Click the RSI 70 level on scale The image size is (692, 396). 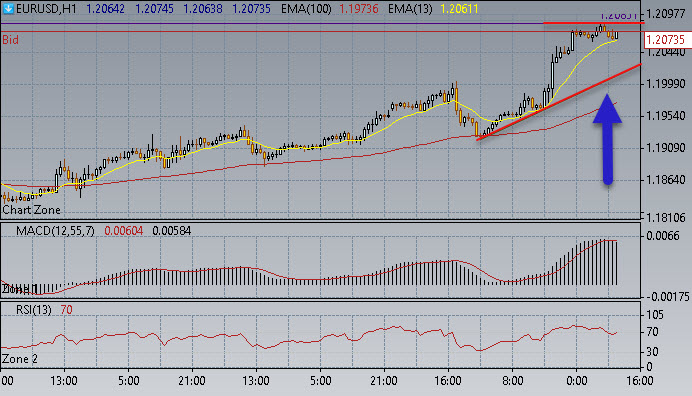coord(651,332)
